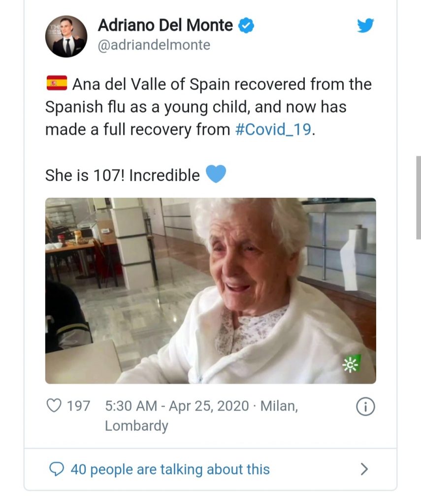Click the @adriandelmonte handle
421x504 pixels.
pyautogui.click(x=154, y=45)
